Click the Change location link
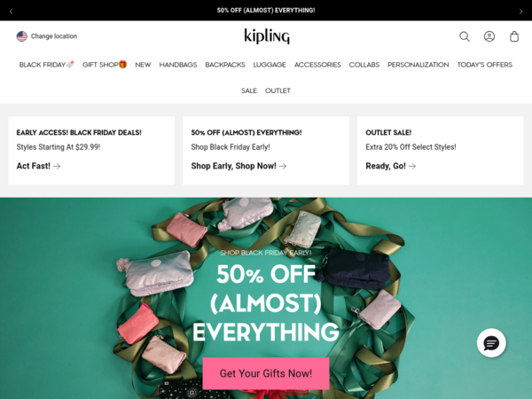The width and height of the screenshot is (532, 399). (54, 36)
